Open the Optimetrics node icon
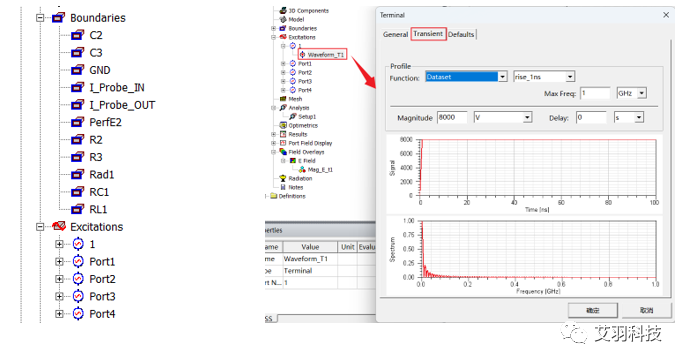The height and width of the screenshot is (363, 683). tap(283, 125)
